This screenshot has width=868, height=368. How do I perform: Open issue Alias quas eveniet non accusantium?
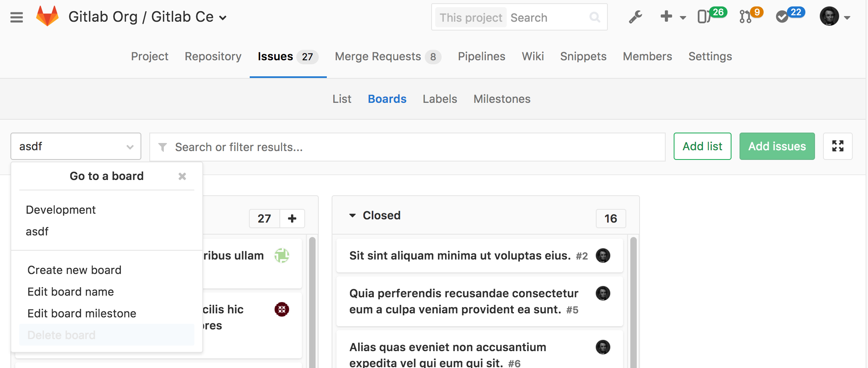[448, 354]
